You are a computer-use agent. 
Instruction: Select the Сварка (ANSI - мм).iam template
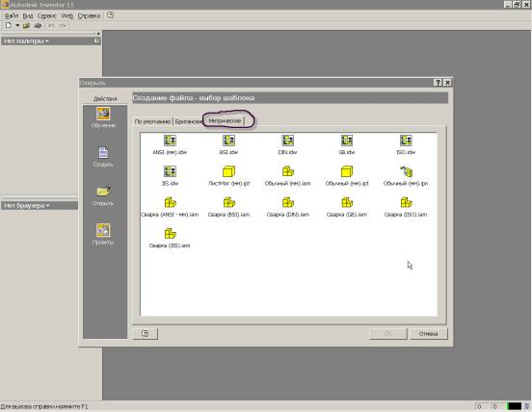coord(170,207)
